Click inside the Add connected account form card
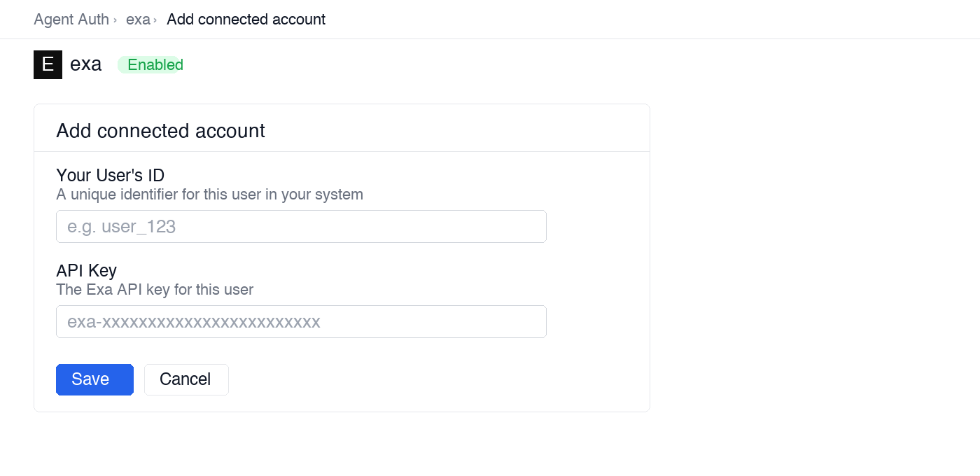980x476 pixels. coord(342,280)
